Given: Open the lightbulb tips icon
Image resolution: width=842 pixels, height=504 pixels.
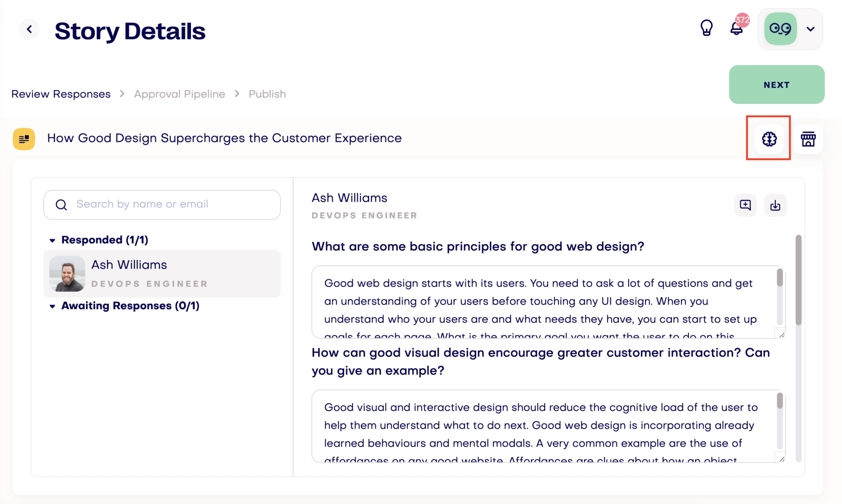Looking at the screenshot, I should [x=706, y=29].
